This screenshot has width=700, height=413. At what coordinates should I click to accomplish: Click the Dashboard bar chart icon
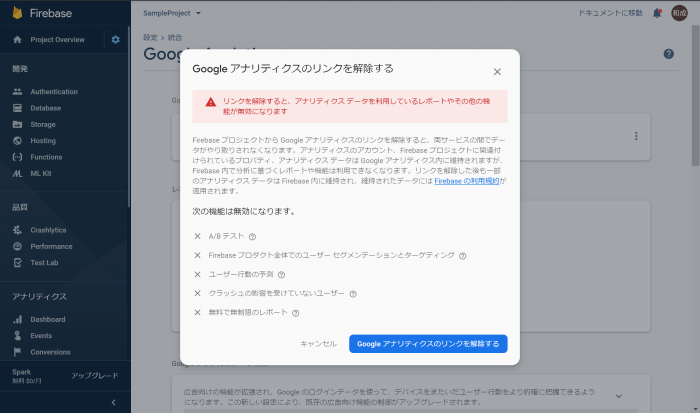coord(17,320)
